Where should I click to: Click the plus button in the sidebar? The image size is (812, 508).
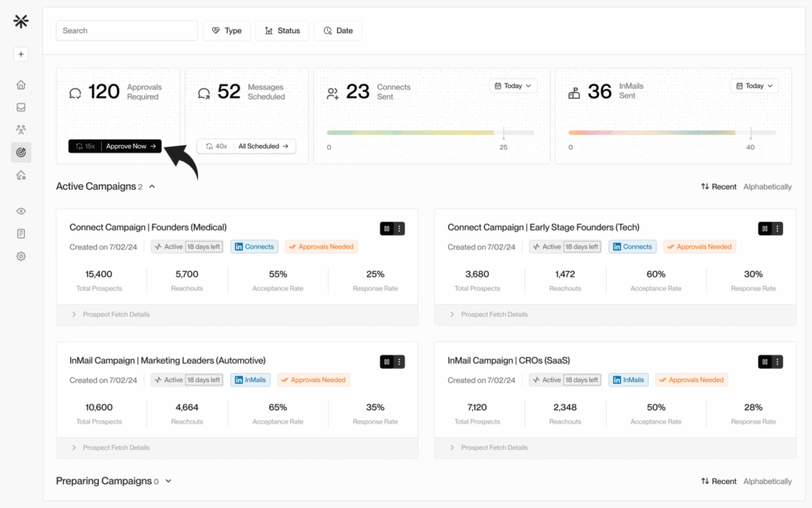pyautogui.click(x=21, y=55)
